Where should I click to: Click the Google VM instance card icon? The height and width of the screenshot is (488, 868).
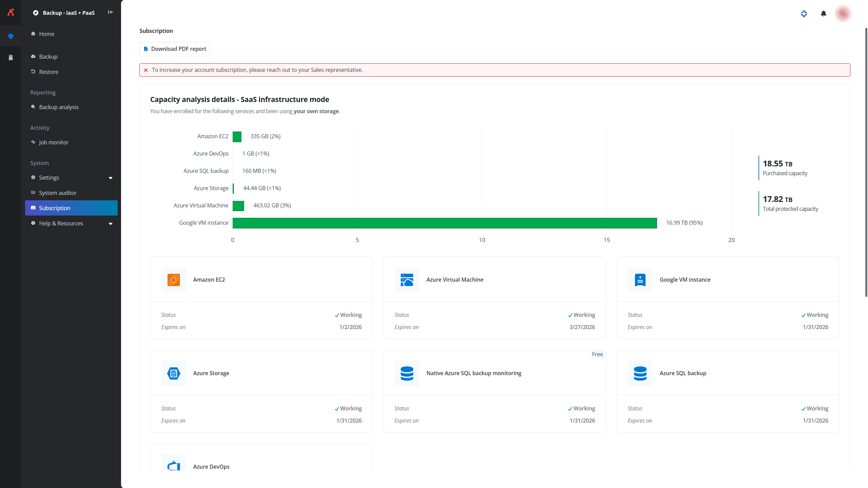click(x=640, y=280)
